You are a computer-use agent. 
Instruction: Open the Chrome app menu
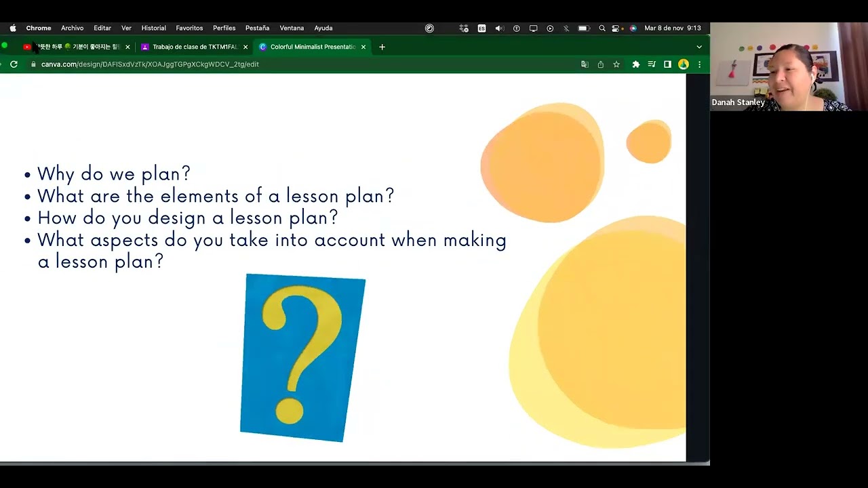(39, 28)
